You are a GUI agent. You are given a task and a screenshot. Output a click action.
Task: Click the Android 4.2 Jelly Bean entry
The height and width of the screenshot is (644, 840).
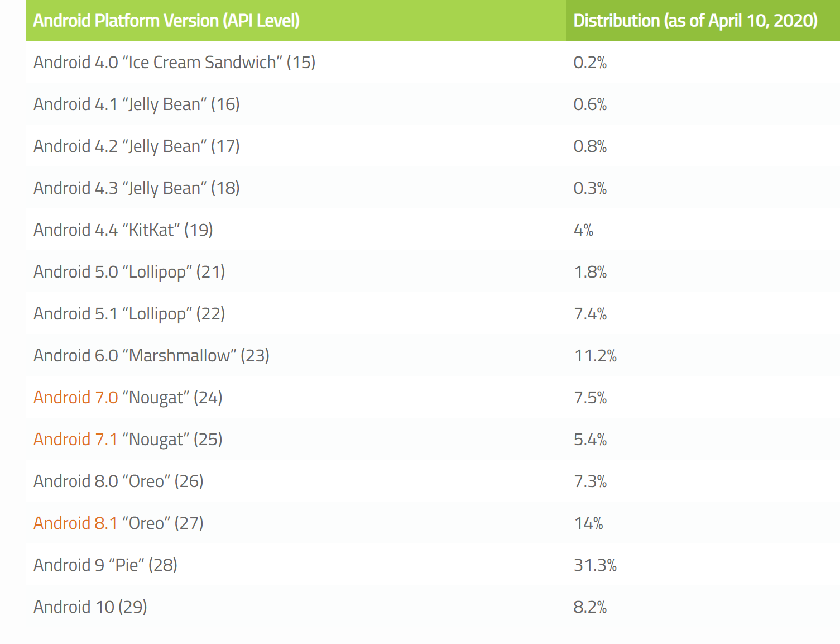(136, 146)
